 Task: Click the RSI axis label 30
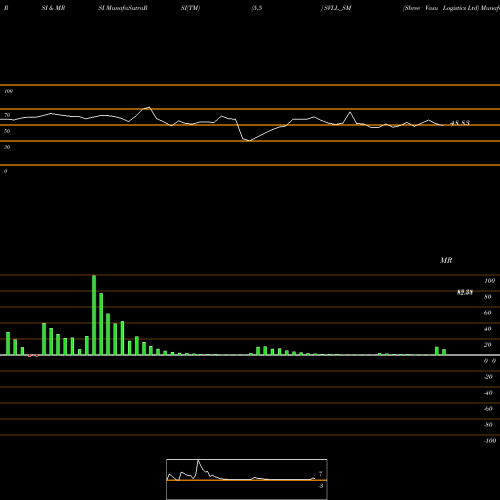(x=7, y=147)
